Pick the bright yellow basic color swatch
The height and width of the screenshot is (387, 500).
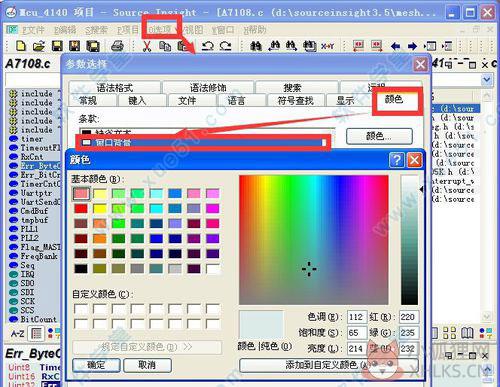pyautogui.click(x=100, y=209)
